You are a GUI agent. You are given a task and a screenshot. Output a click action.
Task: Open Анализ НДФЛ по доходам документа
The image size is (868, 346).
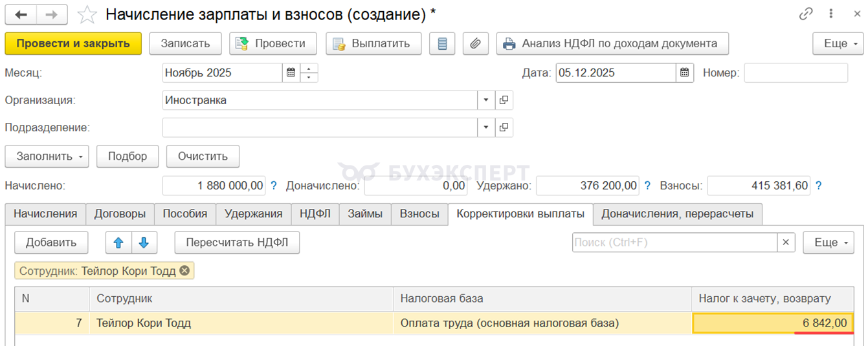click(x=612, y=43)
